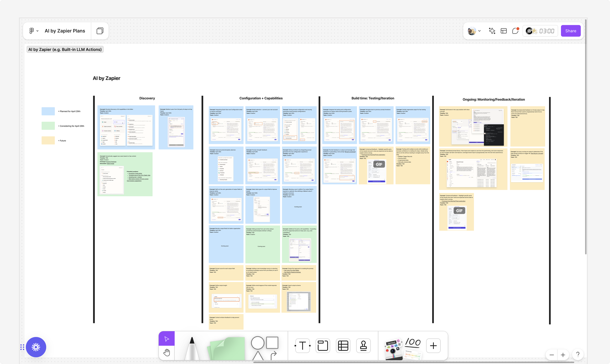Toggle the layout view icon
The height and width of the screenshot is (364, 610).
click(504, 31)
